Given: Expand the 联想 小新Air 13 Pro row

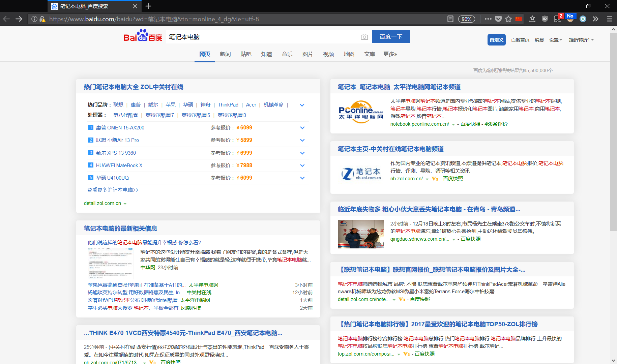Looking at the screenshot, I should pyautogui.click(x=302, y=140).
